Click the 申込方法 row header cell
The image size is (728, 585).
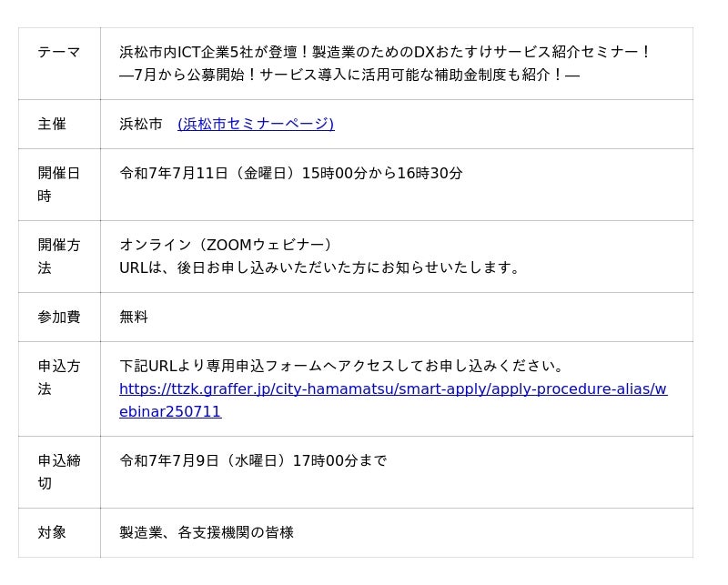59,389
